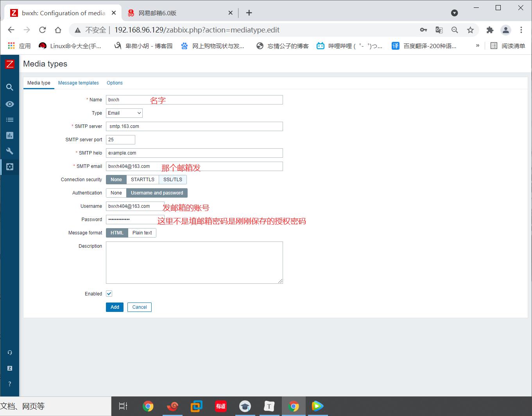Open the Type dropdown showing Email
The width and height of the screenshot is (532, 416).
point(124,113)
